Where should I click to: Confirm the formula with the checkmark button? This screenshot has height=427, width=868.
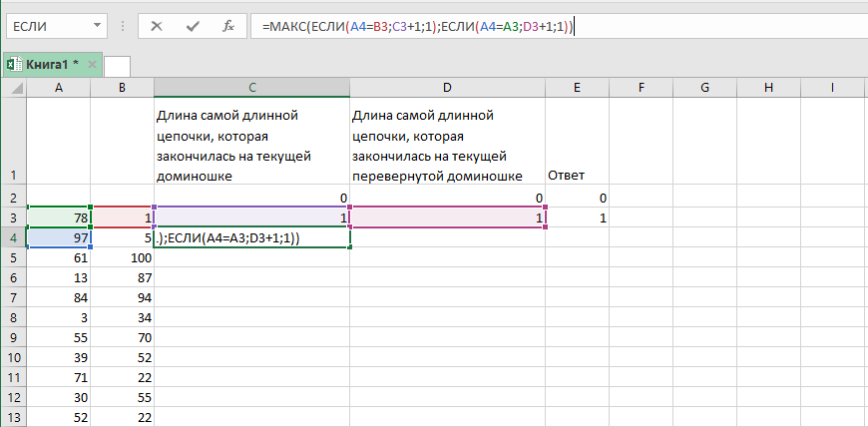(x=193, y=27)
